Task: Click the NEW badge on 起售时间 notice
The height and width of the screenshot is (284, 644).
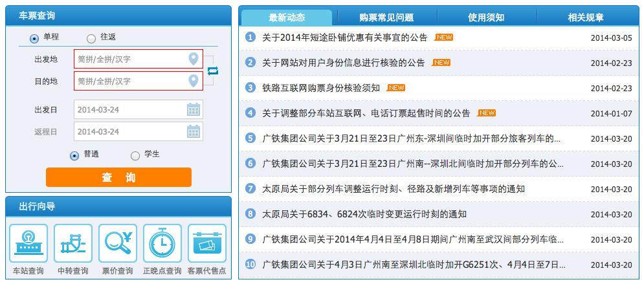Action: 486,113
